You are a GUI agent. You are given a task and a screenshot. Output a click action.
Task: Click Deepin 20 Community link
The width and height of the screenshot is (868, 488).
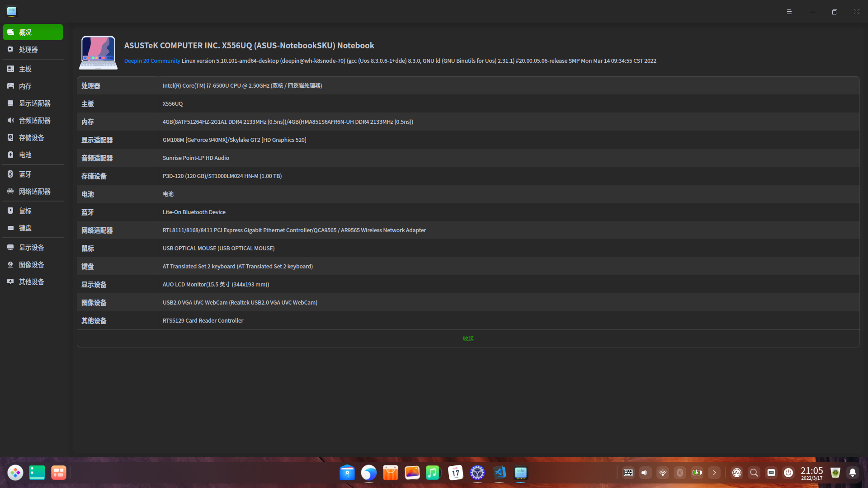pos(152,61)
